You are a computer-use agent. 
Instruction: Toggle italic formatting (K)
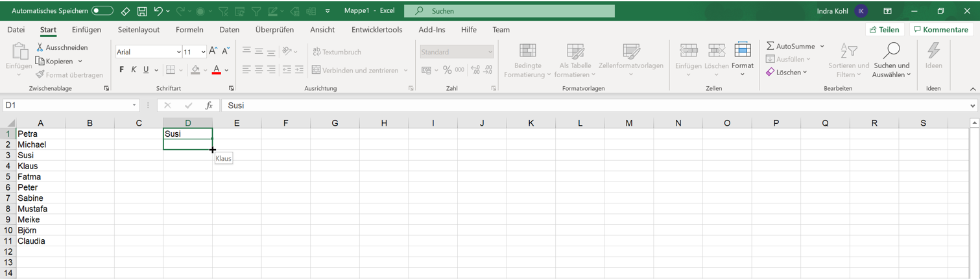tap(134, 69)
